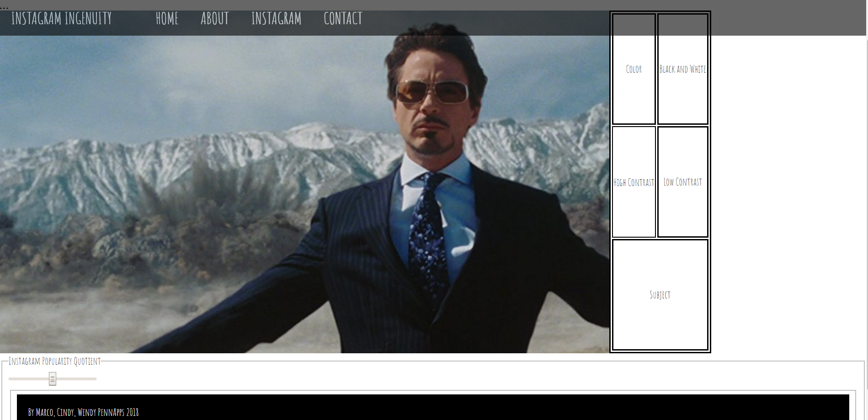Select the Low Contrast option
Screen dimensions: 868x420
682,182
